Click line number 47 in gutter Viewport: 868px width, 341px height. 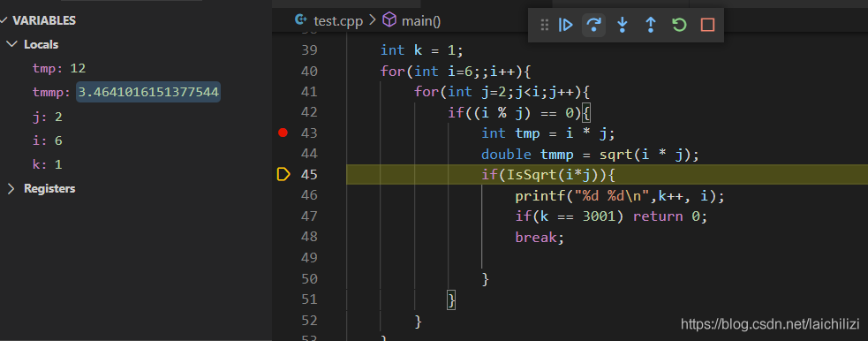click(x=309, y=216)
